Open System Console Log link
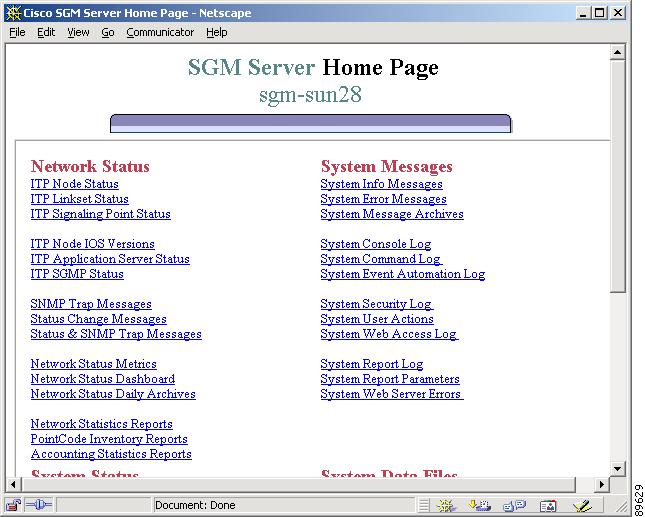 [x=376, y=244]
